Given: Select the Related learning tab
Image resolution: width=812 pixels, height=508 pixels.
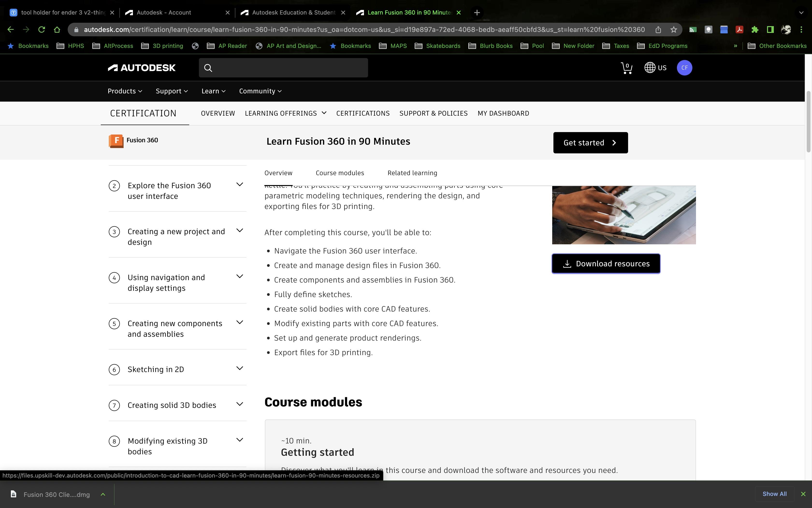Looking at the screenshot, I should point(412,173).
